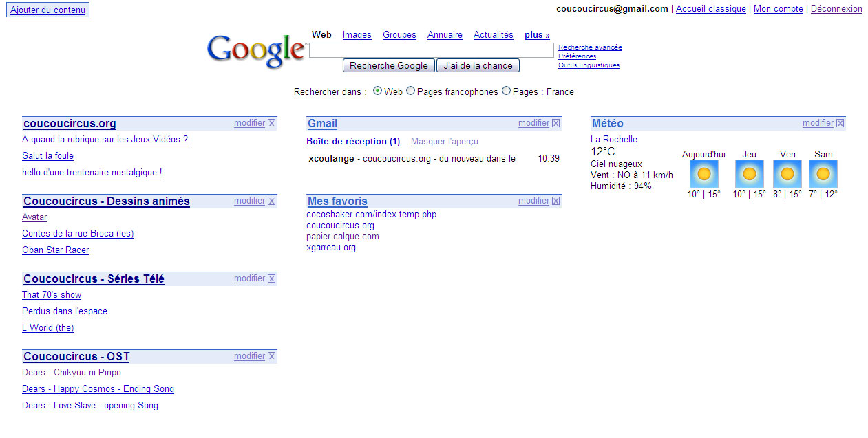
Task: Open Dears - Love Slave - opening Song
Action: point(90,406)
